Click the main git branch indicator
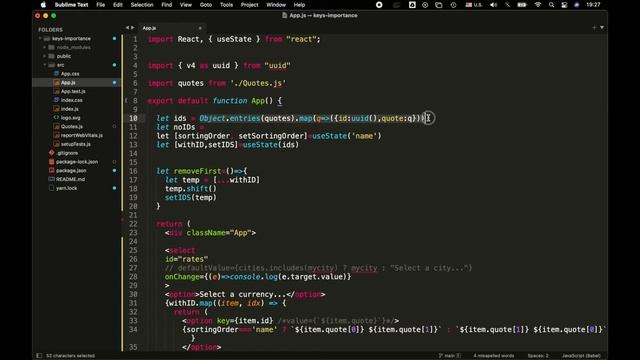The image size is (640, 360). coord(449,356)
